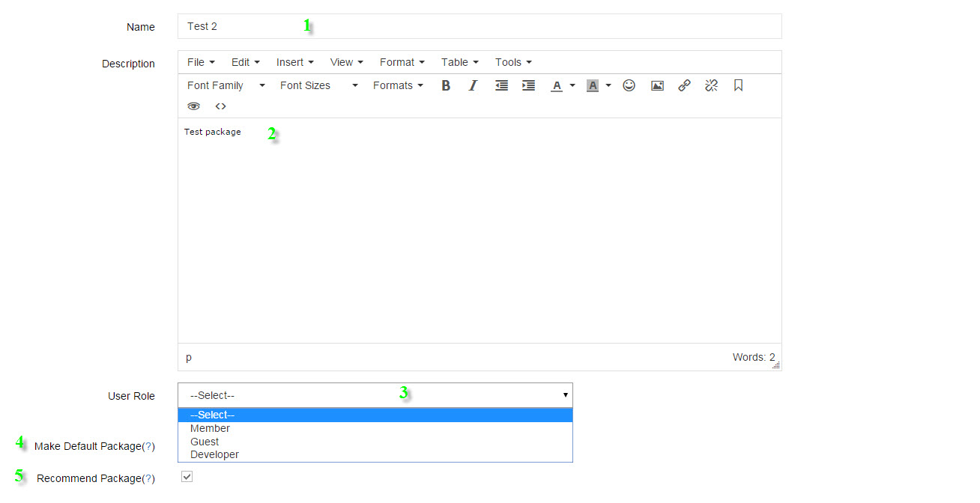Open the Insert menu
The height and width of the screenshot is (503, 980).
click(294, 62)
